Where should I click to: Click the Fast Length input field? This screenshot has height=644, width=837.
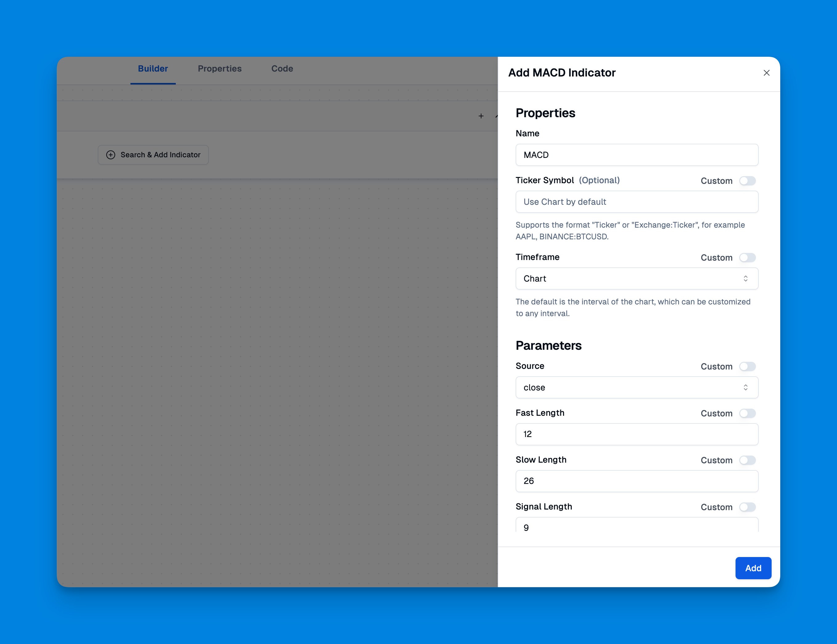[x=636, y=434]
